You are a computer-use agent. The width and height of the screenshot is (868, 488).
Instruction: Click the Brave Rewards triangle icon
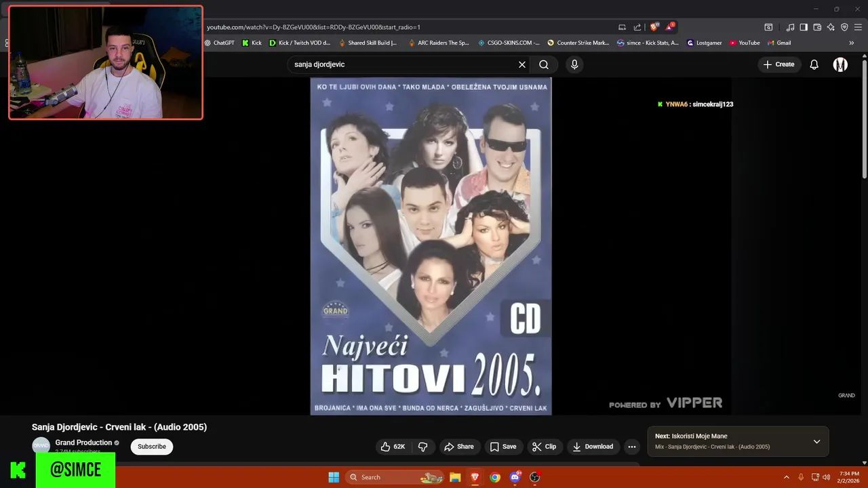coord(669,27)
